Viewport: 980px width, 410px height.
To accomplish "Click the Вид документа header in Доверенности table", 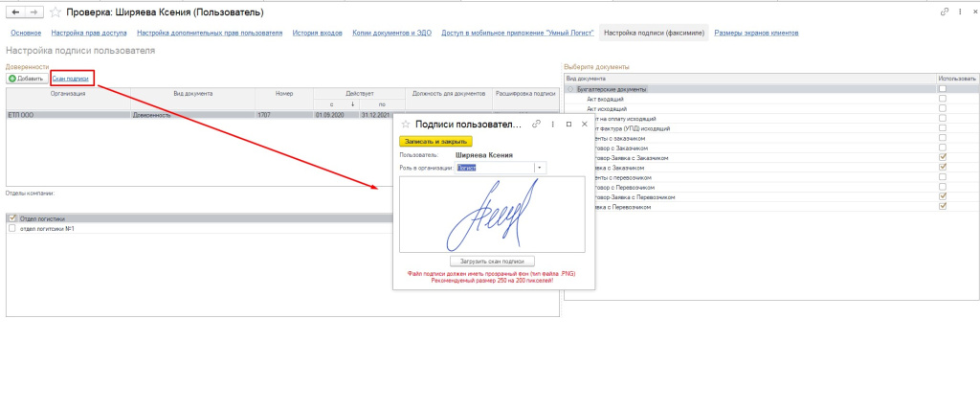I will coord(192,93).
